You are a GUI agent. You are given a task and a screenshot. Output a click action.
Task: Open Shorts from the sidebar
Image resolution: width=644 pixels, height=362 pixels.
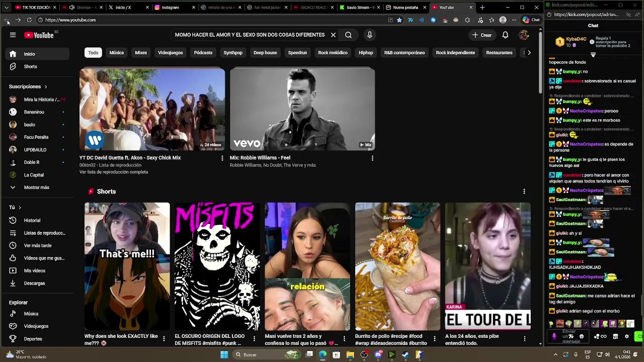pos(37,66)
